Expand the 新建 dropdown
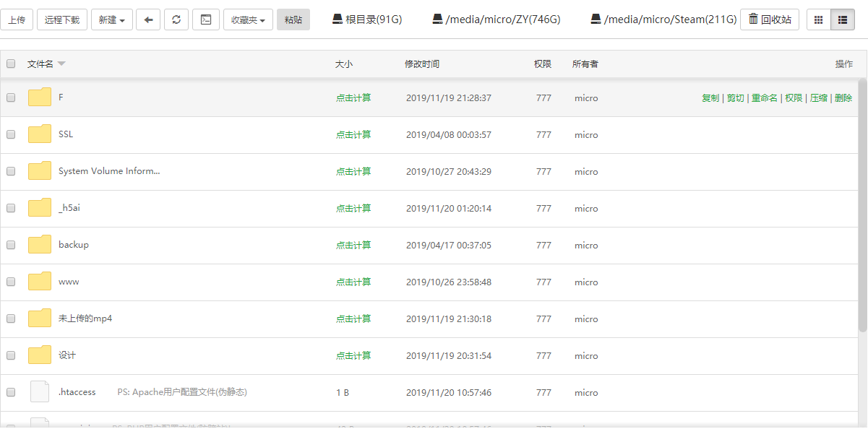The width and height of the screenshot is (868, 429). (x=112, y=19)
